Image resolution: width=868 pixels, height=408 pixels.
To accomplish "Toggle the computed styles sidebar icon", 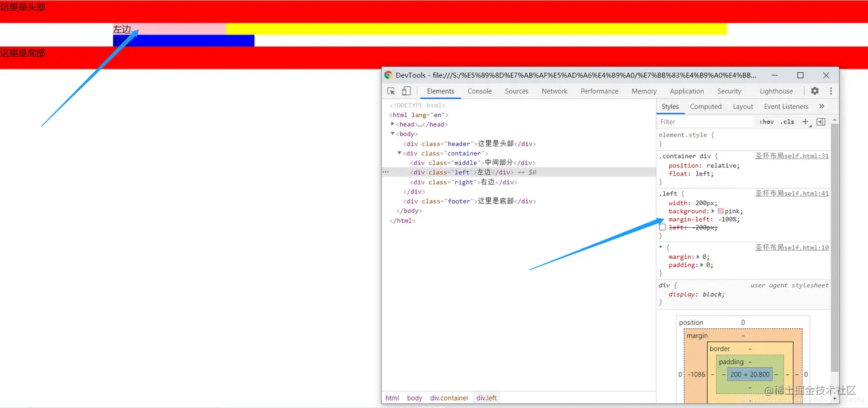I will coord(821,122).
